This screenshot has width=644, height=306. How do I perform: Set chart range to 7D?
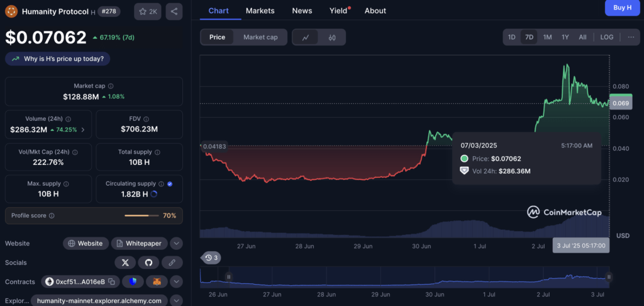pyautogui.click(x=529, y=37)
